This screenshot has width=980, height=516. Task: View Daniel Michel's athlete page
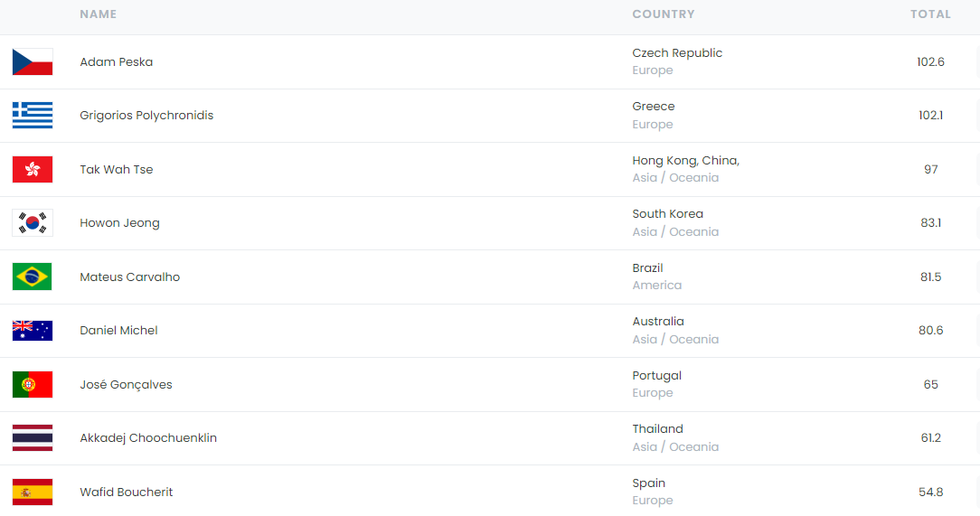click(x=118, y=331)
